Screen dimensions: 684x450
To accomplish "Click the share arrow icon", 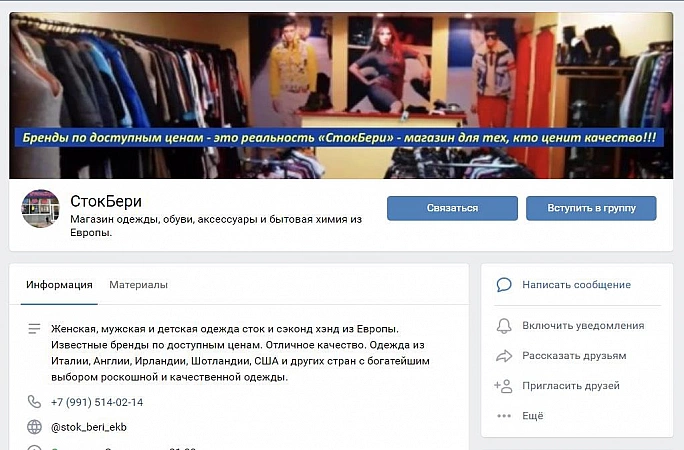I will (504, 356).
